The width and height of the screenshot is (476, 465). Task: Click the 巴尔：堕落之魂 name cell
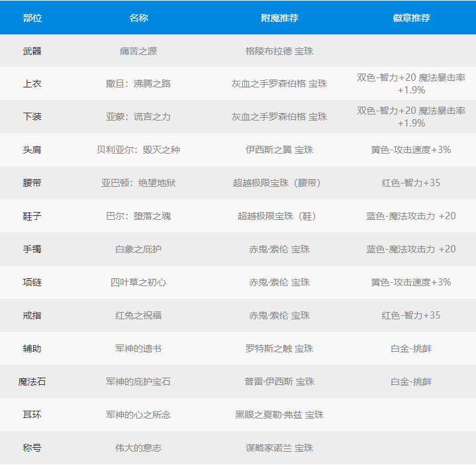(x=138, y=216)
